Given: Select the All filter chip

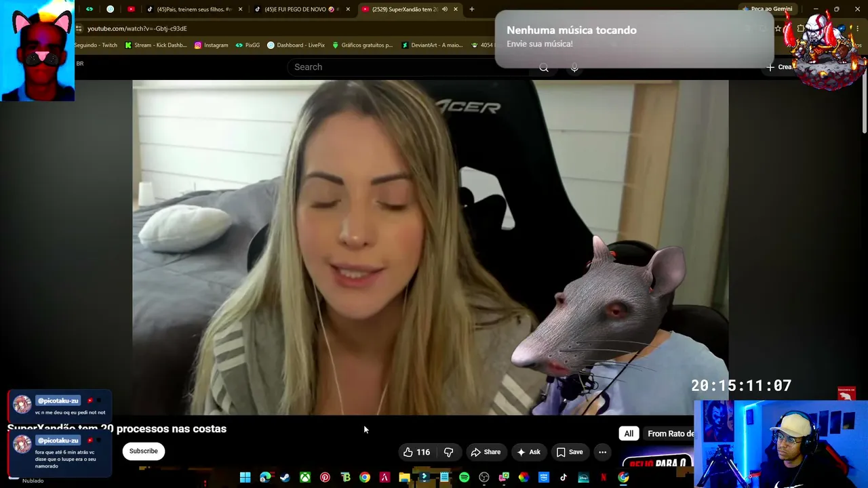Looking at the screenshot, I should click(629, 434).
